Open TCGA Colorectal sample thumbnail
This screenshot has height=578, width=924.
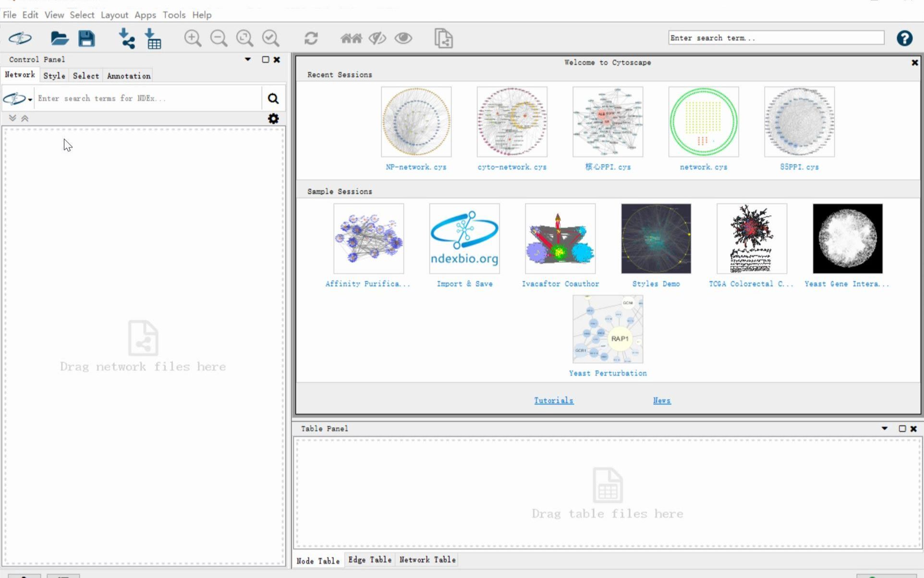point(752,238)
